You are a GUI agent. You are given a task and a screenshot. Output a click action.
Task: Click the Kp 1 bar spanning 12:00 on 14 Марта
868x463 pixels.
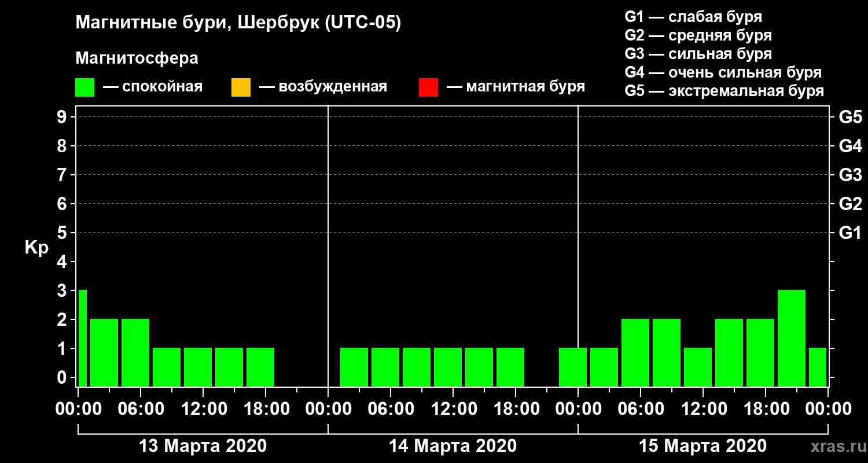[448, 367]
